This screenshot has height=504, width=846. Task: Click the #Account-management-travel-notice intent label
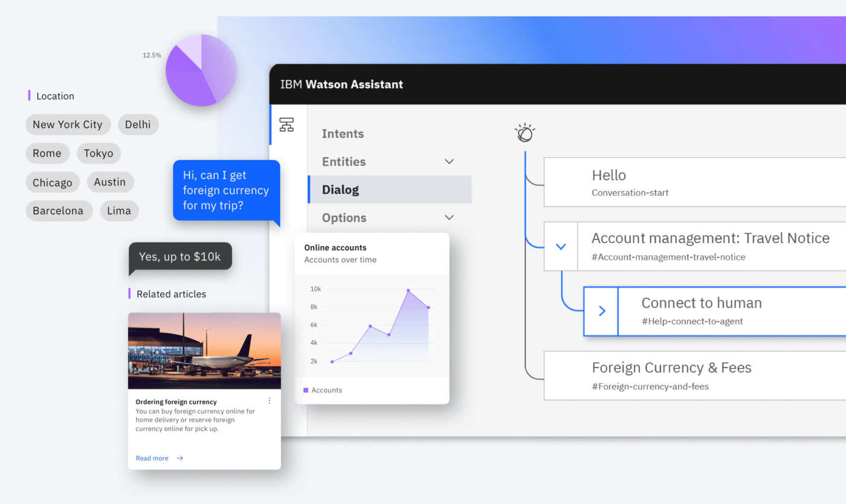668,257
